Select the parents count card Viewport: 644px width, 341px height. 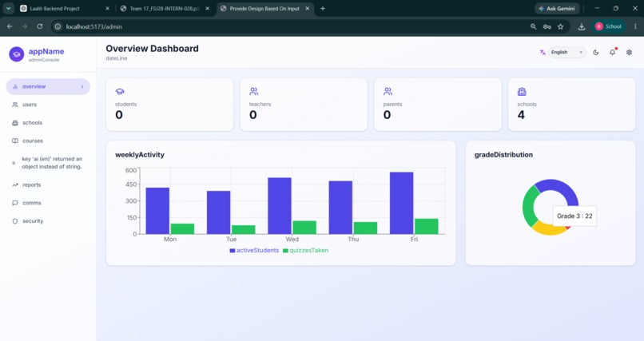tap(438, 105)
